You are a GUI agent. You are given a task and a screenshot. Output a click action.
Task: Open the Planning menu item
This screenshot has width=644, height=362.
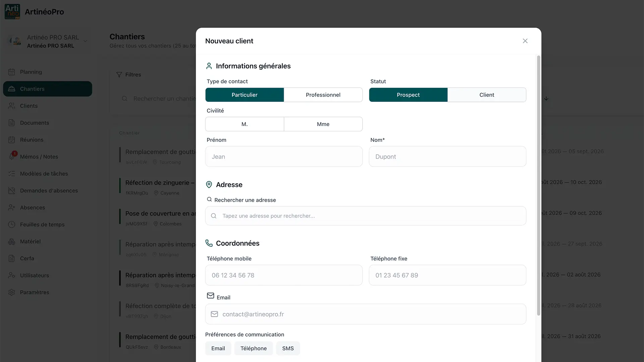[48, 72]
